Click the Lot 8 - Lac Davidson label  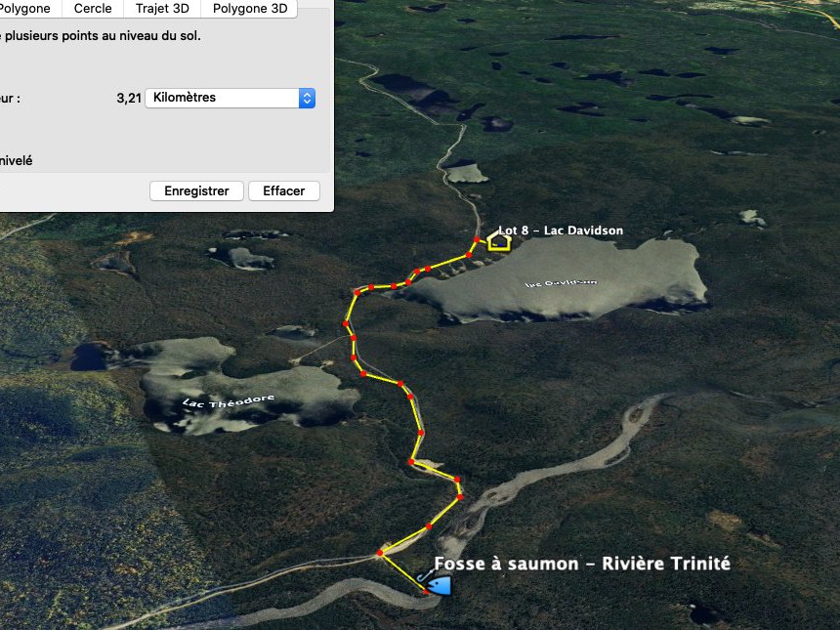[561, 231]
